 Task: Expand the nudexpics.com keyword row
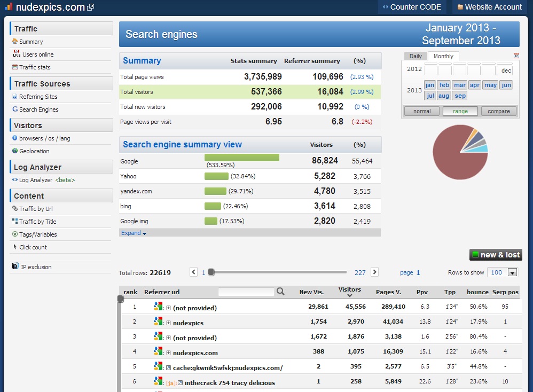pyautogui.click(x=168, y=353)
